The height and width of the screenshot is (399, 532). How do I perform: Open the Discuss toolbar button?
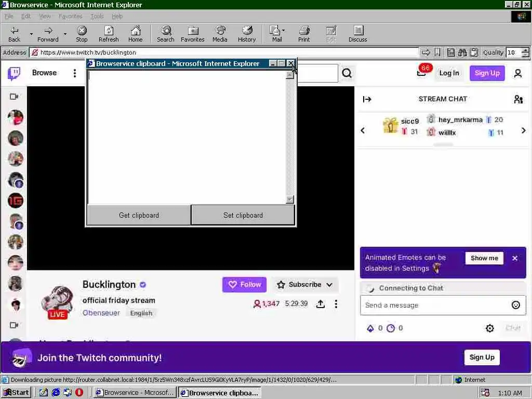click(x=357, y=34)
